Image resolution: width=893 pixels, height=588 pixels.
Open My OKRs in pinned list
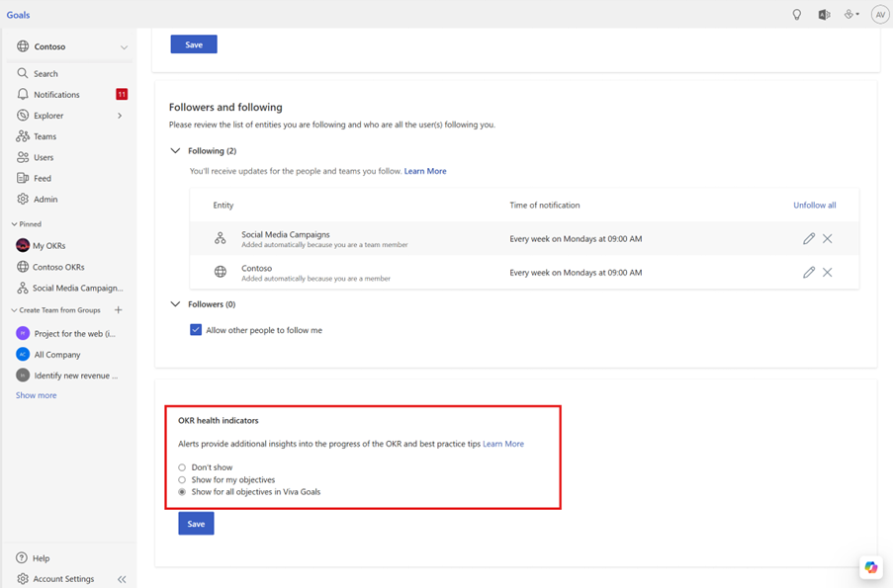[x=48, y=246]
